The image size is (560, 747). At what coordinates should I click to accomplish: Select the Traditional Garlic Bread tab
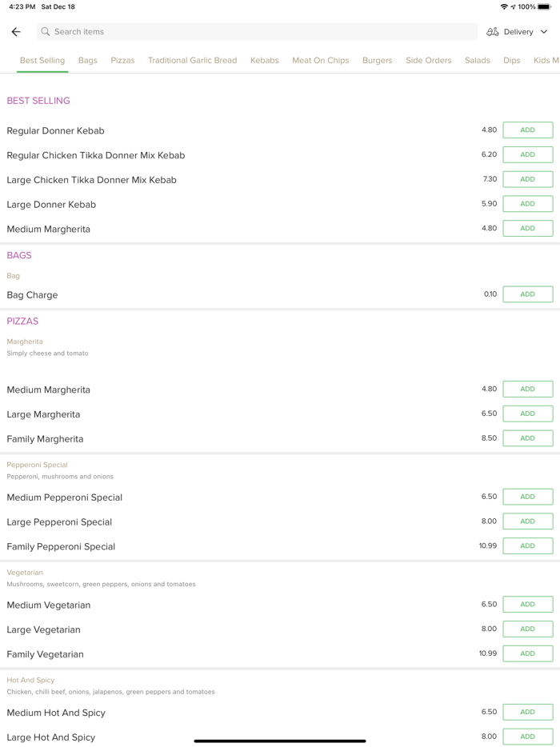[x=192, y=60]
